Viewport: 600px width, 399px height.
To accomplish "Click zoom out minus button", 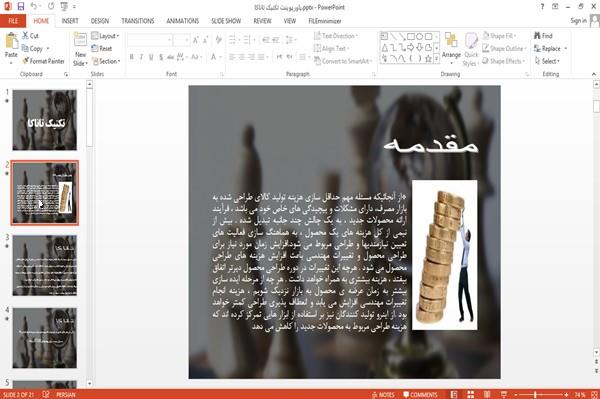I will (x=516, y=394).
